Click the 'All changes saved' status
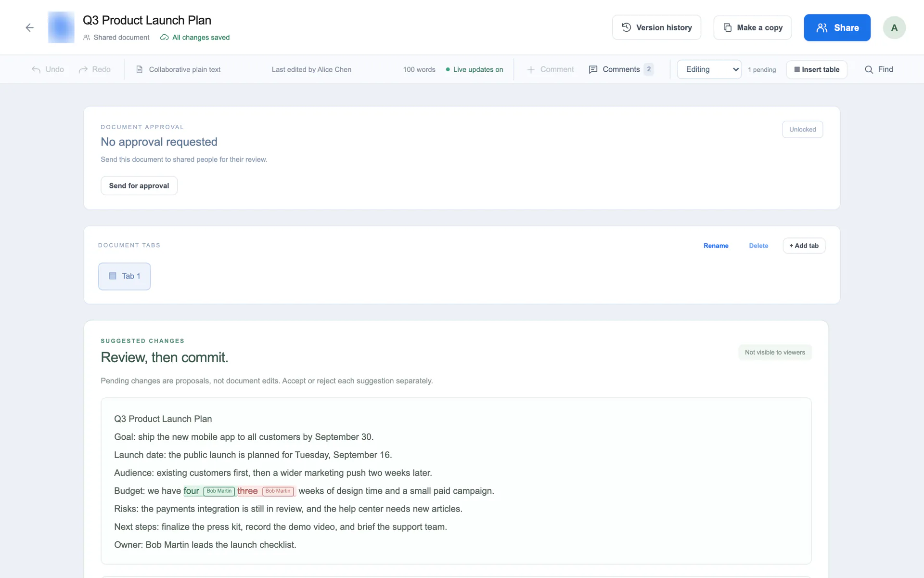Image resolution: width=924 pixels, height=578 pixels. pos(195,38)
